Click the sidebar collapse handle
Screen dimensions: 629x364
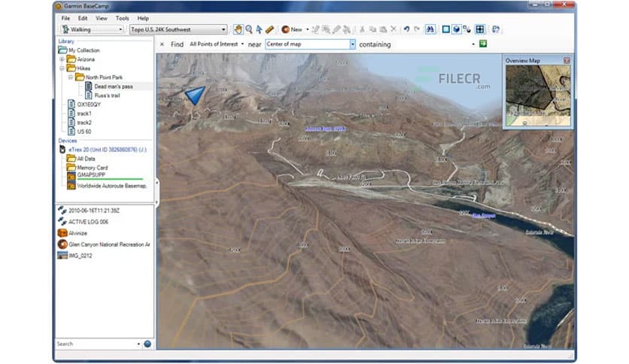click(156, 193)
